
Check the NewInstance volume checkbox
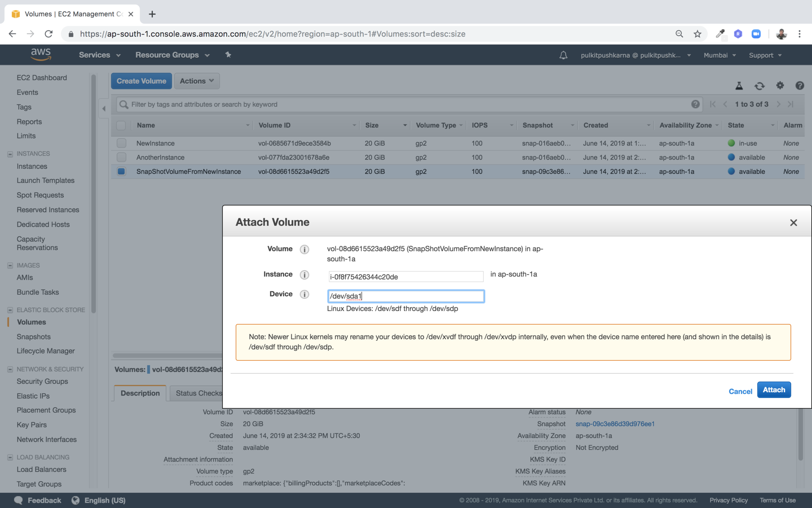[121, 143]
